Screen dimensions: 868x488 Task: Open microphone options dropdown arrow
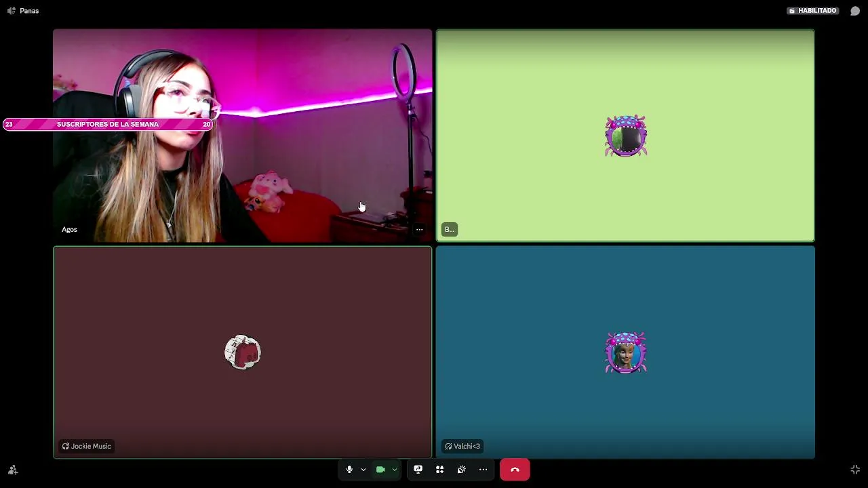[x=363, y=470]
